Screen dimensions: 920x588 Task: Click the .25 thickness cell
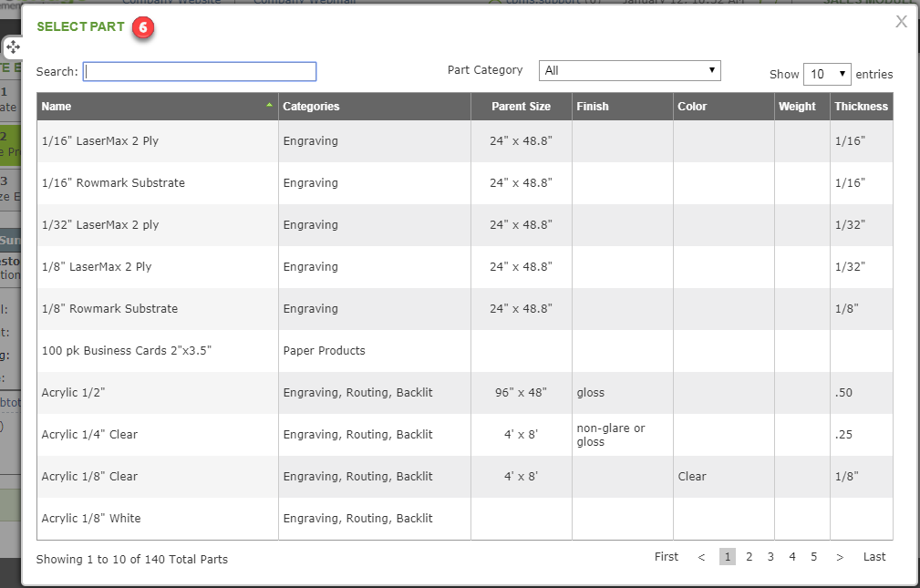click(x=862, y=435)
